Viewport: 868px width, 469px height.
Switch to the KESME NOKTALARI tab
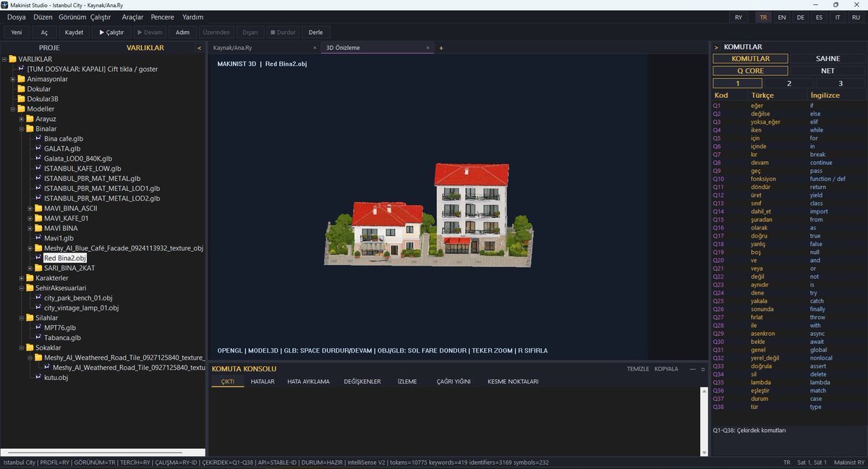(513, 381)
